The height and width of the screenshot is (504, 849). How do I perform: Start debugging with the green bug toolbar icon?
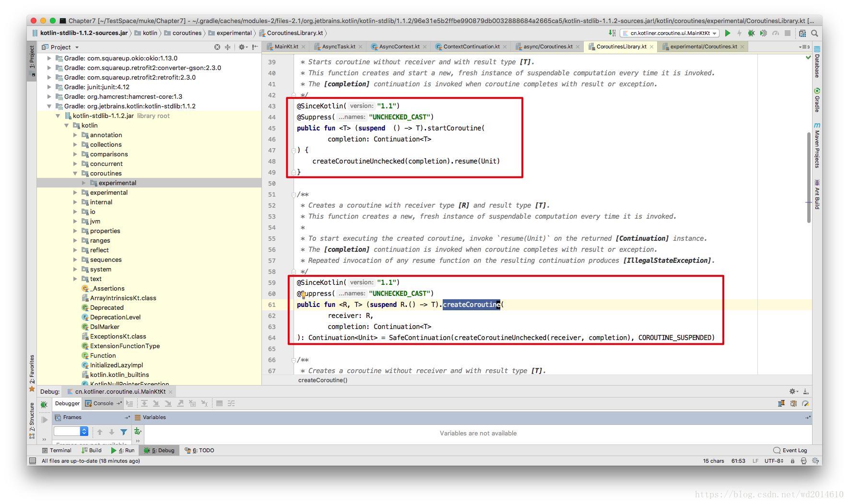751,33
